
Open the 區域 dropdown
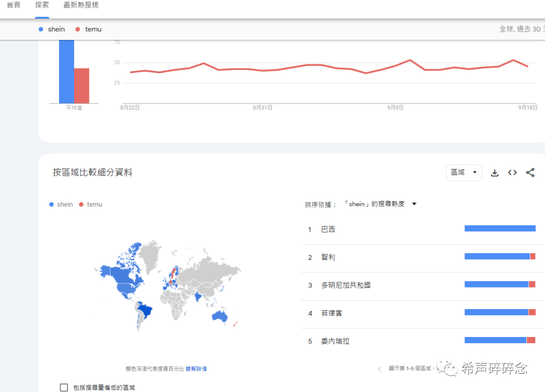point(464,173)
